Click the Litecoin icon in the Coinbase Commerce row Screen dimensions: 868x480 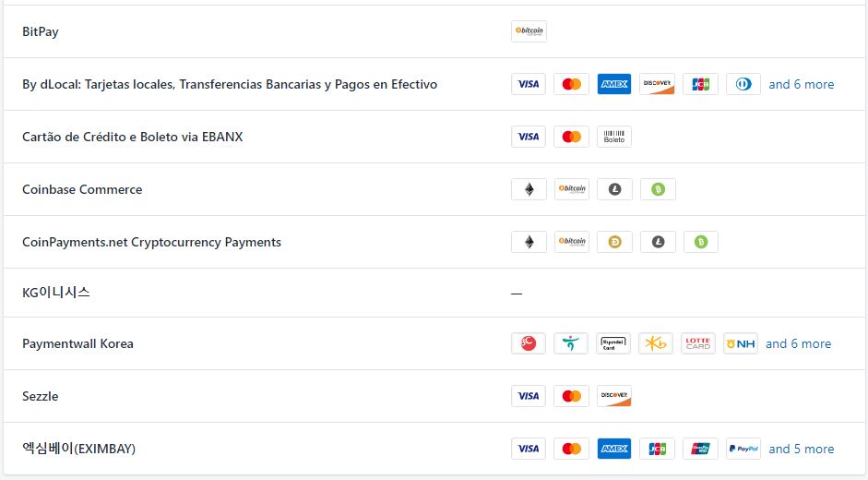point(614,189)
